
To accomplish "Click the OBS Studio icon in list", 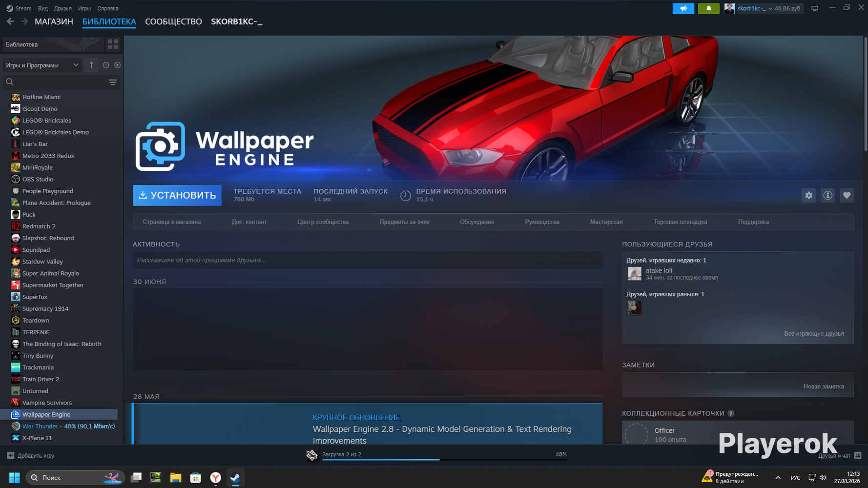I will pyautogui.click(x=16, y=179).
